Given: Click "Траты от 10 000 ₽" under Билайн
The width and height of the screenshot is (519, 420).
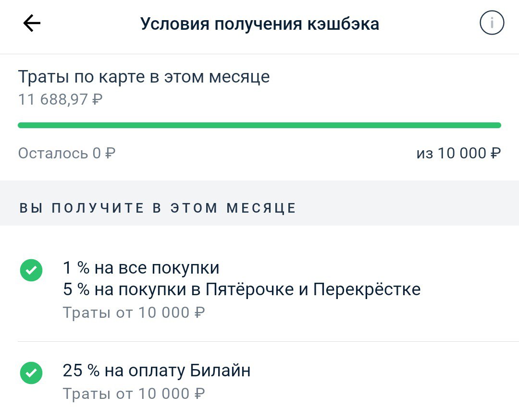Looking at the screenshot, I should [134, 394].
